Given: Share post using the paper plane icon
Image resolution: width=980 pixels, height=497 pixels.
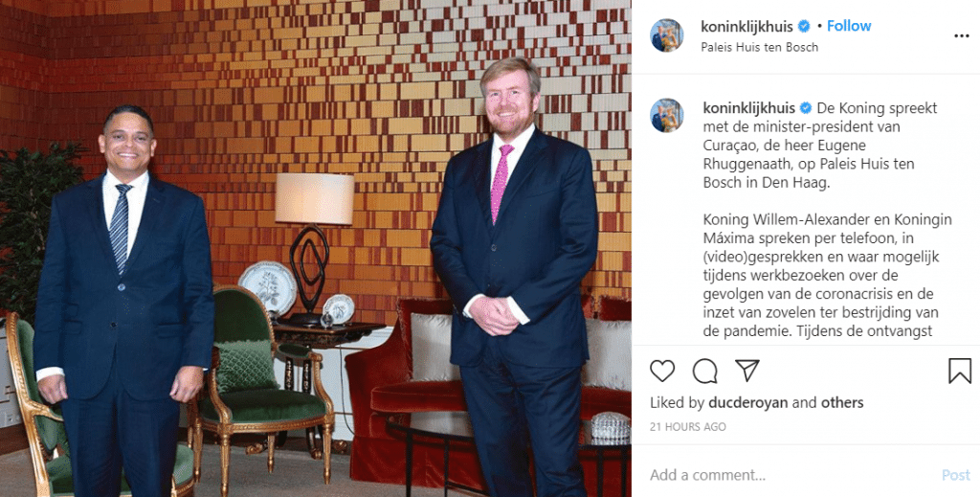Looking at the screenshot, I should tap(746, 370).
